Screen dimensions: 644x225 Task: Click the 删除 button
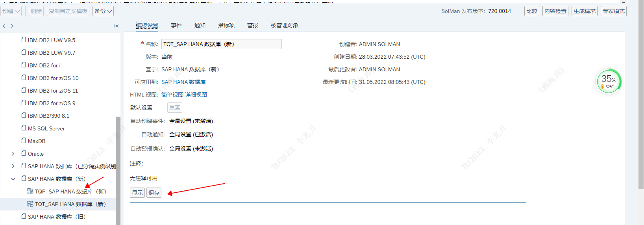[36, 11]
